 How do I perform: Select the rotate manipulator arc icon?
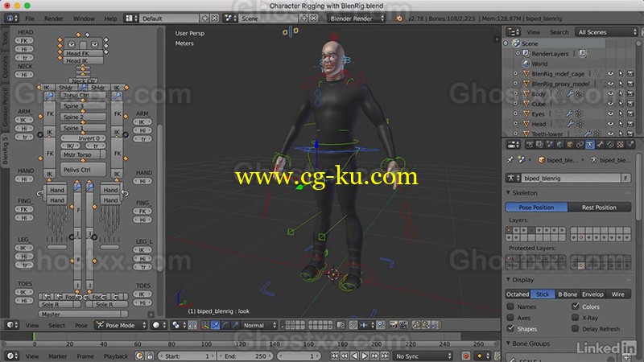[x=225, y=325]
